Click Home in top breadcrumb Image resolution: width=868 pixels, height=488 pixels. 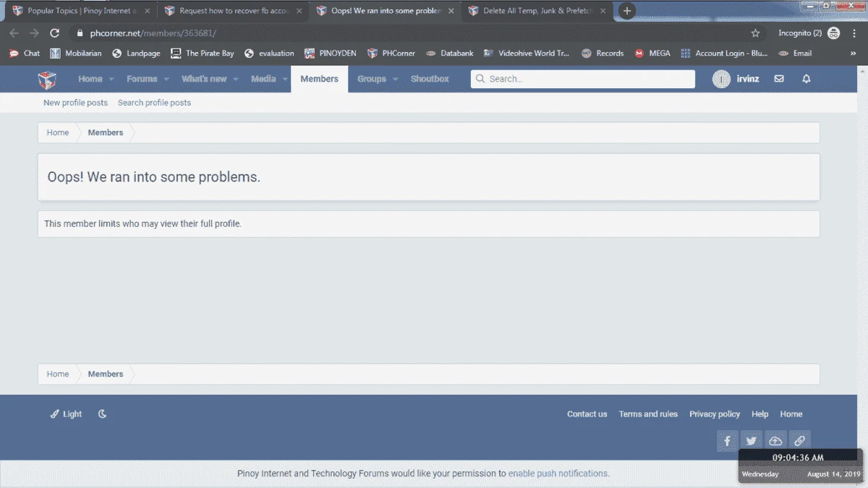(x=58, y=133)
